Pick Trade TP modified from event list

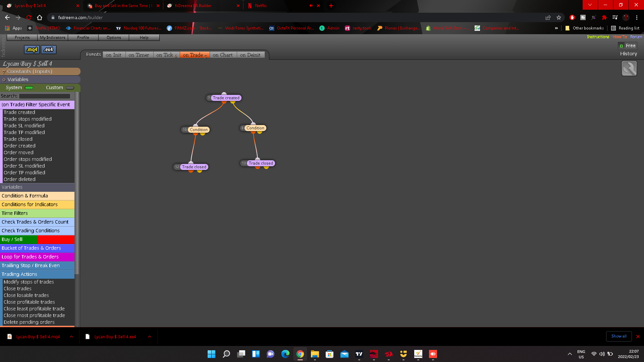(24, 132)
